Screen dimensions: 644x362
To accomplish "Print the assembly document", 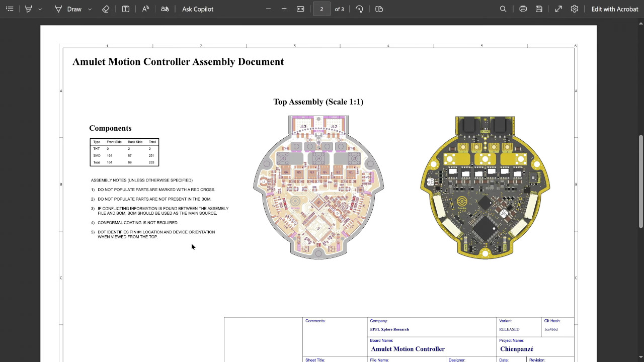I will click(523, 9).
